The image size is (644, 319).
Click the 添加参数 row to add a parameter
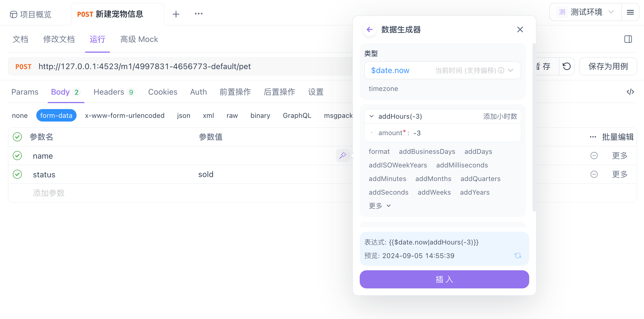(x=49, y=193)
